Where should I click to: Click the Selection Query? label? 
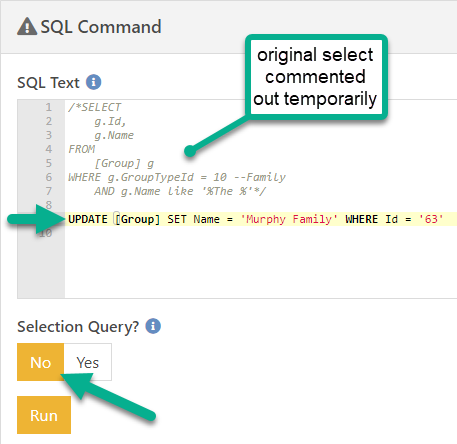pos(78,327)
